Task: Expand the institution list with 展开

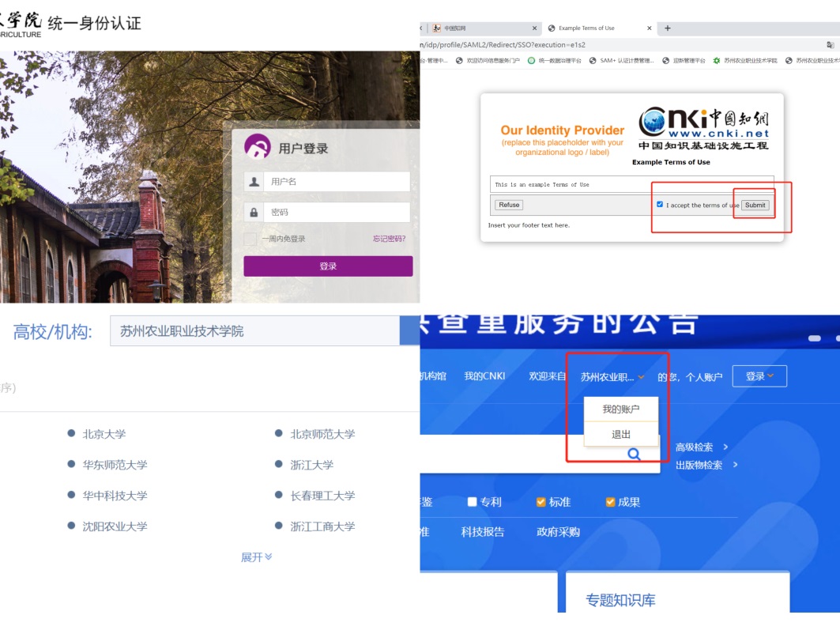Action: [256, 557]
